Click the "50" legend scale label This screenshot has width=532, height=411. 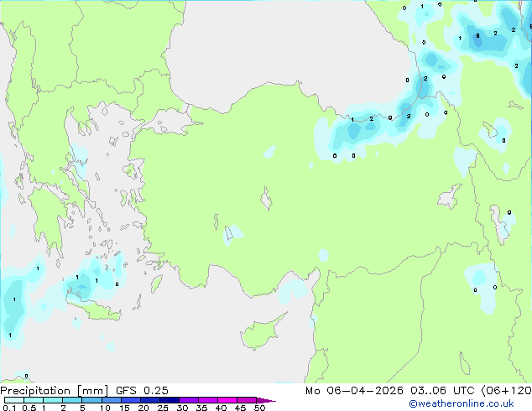tap(259, 408)
